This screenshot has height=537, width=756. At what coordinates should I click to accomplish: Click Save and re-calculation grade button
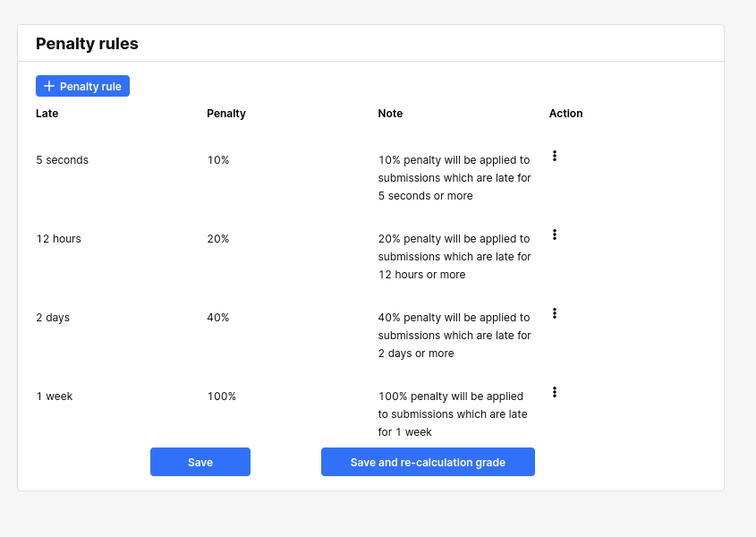428,462
